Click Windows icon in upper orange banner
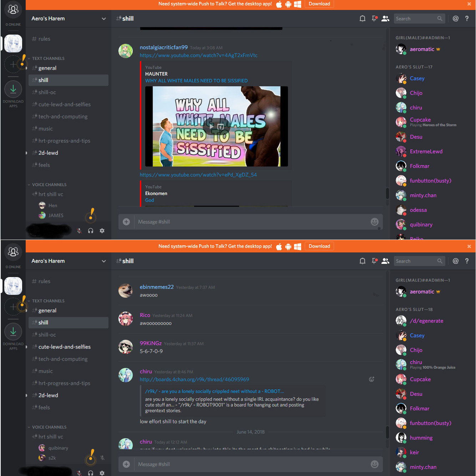The image size is (476, 476). 298,4
